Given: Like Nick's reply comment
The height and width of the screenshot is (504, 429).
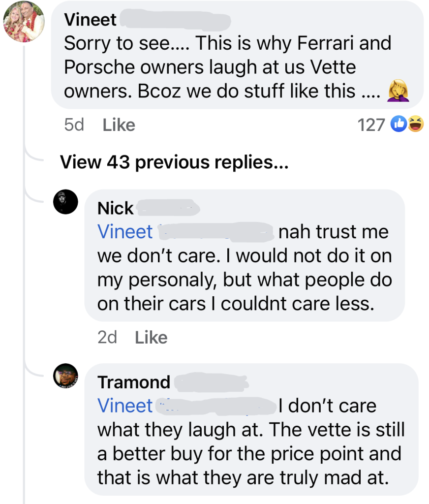Looking at the screenshot, I should coord(151,338).
